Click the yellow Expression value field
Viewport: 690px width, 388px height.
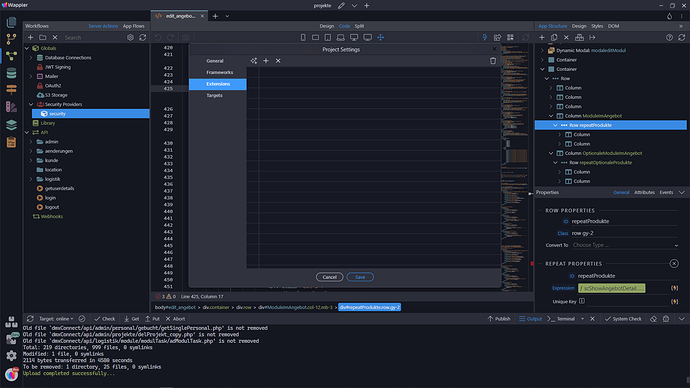[612, 288]
